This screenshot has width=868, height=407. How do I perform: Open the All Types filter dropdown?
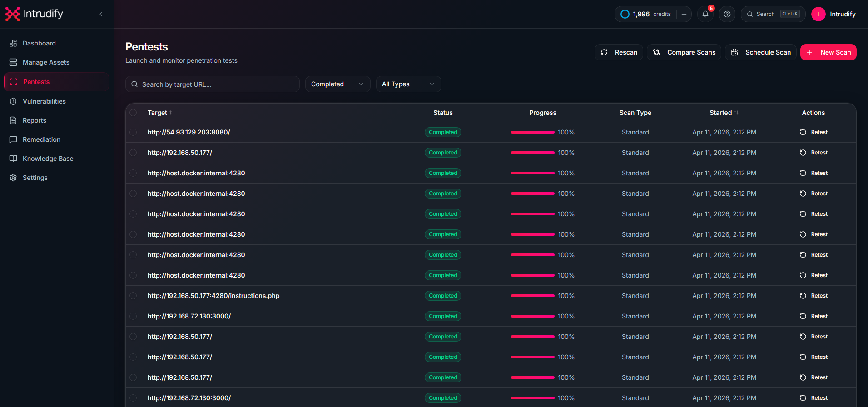tap(409, 84)
